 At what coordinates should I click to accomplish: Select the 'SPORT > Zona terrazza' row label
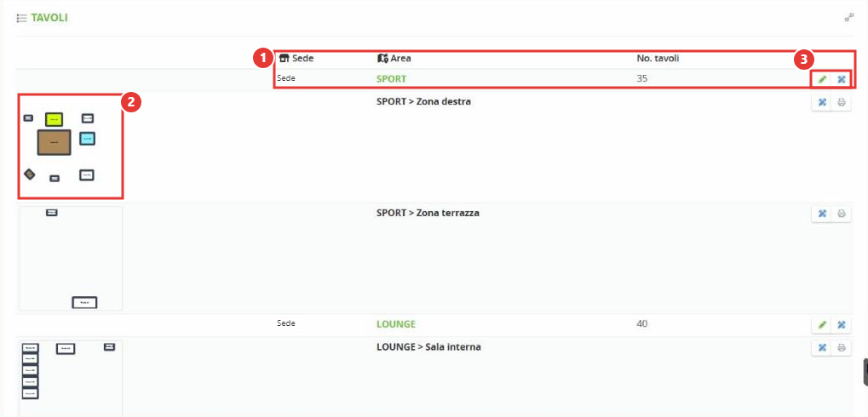coord(428,213)
